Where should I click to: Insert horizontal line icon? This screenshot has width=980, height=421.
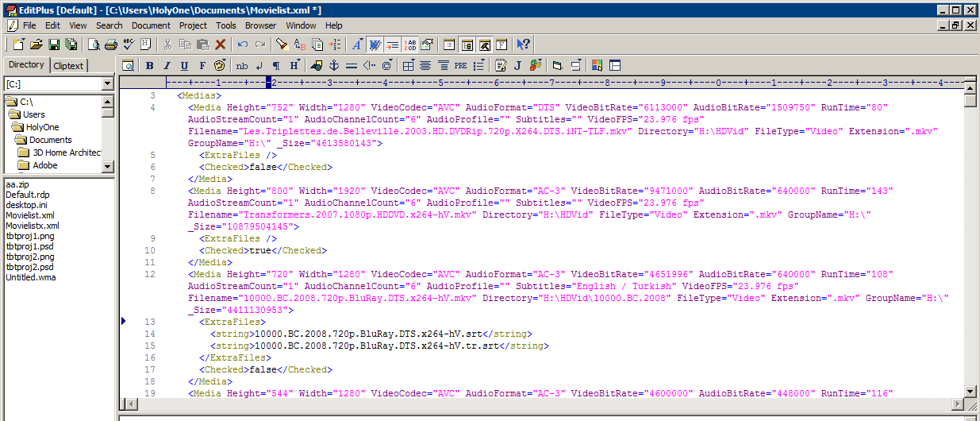(x=352, y=65)
